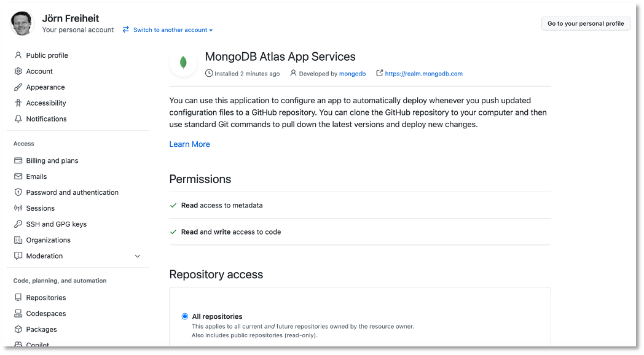This screenshot has width=644, height=355.
Task: Click the Appearance paintbrush icon
Action: pos(18,87)
